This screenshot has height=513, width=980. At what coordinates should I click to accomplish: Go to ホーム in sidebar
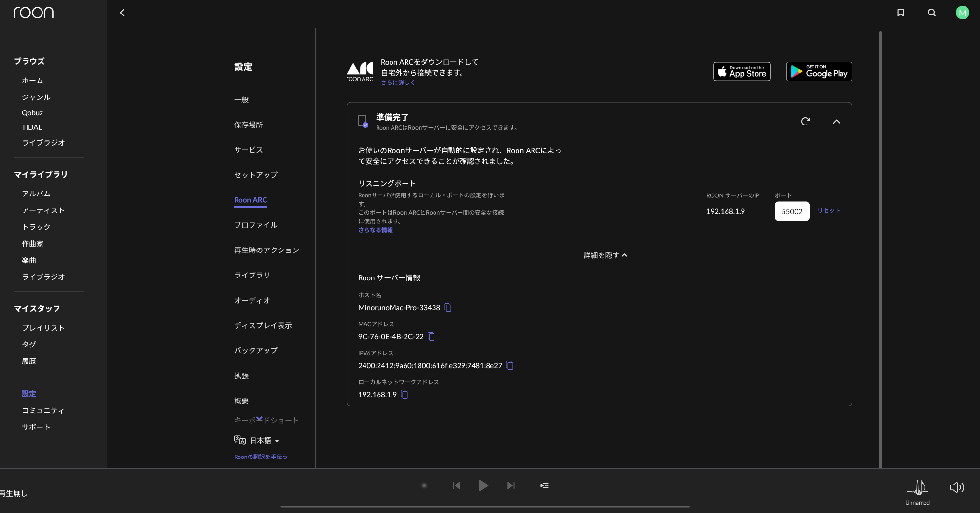click(x=32, y=81)
